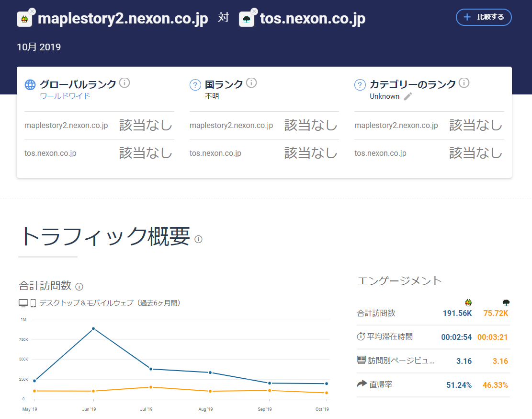532x419 pixels.
Task: Open info icon next to 合計訪問数 chart title
Action: 79,287
